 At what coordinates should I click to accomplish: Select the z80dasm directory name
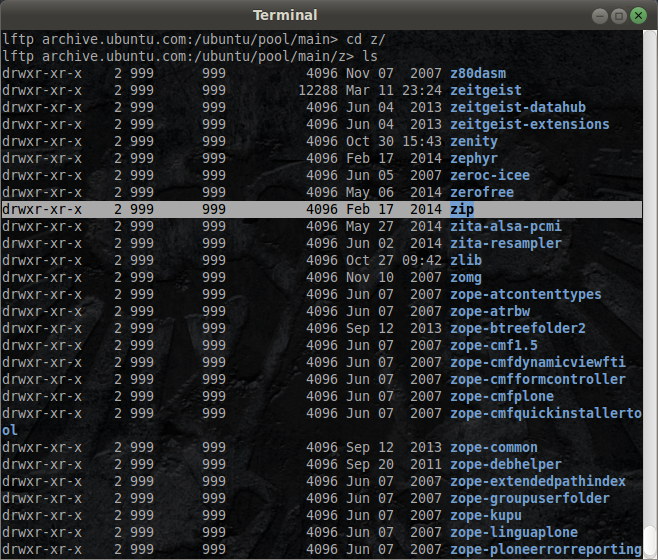coord(478,73)
